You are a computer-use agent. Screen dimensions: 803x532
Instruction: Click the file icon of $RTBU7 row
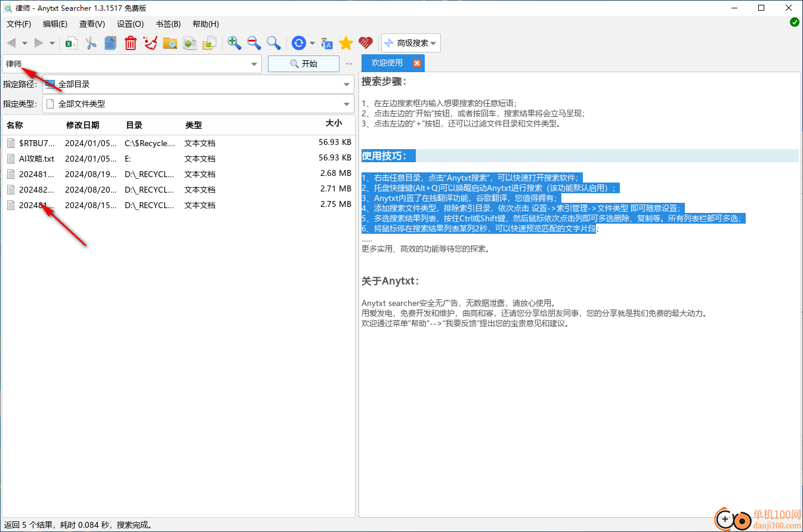tap(10, 143)
